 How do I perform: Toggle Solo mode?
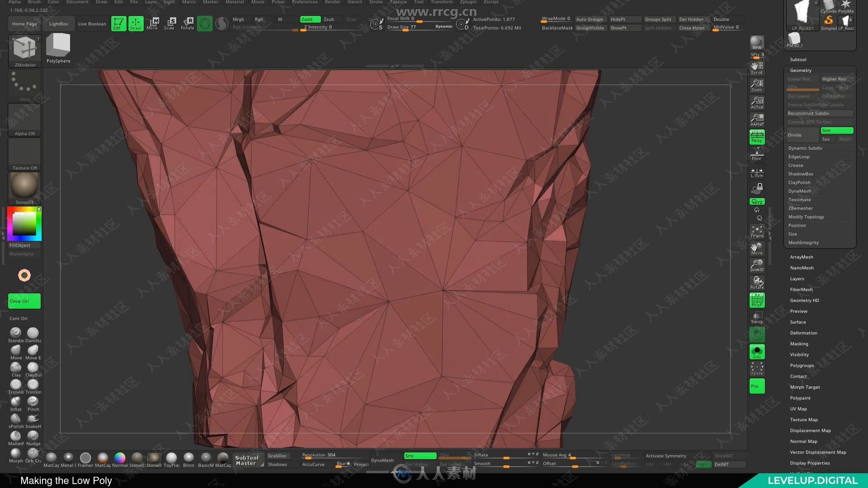[x=757, y=352]
